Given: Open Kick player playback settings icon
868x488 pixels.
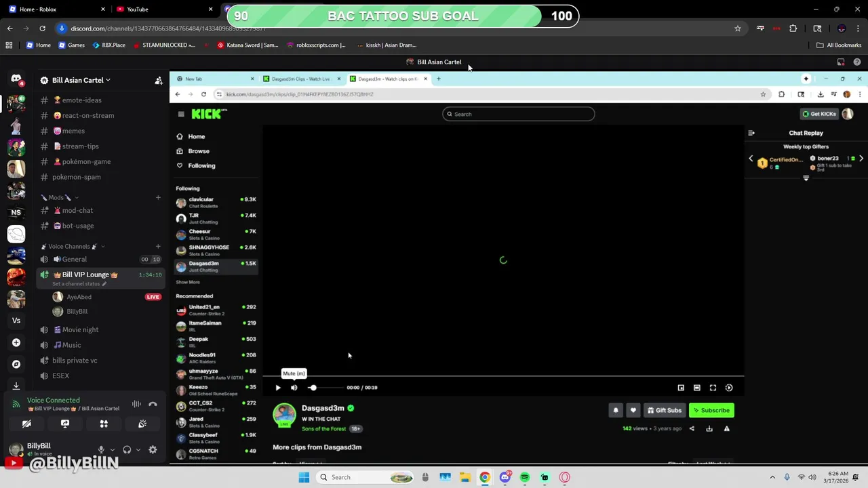Looking at the screenshot, I should (729, 388).
